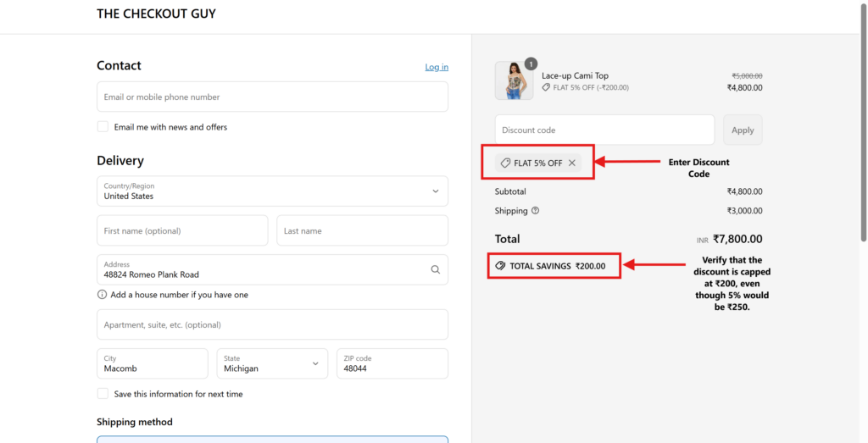The image size is (868, 443).
Task: Click THE CHECKOUT GUY store title
Action: (156, 14)
